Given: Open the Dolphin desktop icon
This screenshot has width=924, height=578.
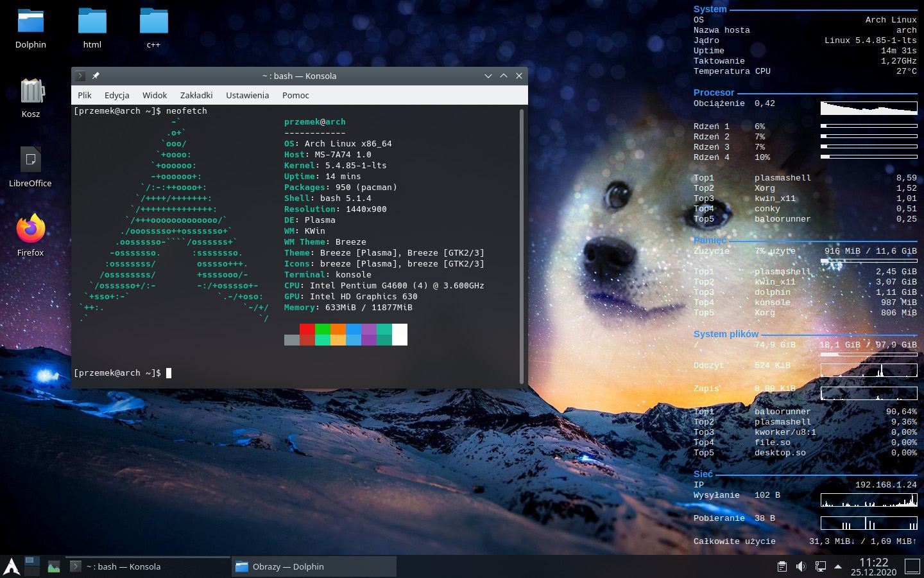Looking at the screenshot, I should [x=30, y=22].
